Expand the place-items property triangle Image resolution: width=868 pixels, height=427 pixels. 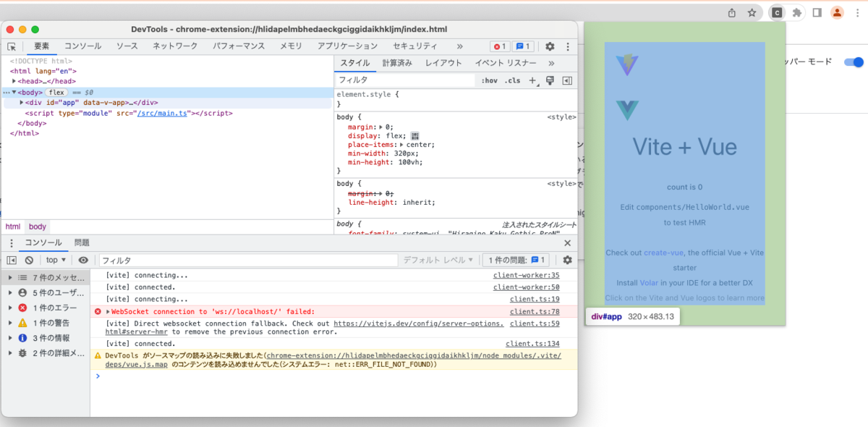(x=401, y=145)
